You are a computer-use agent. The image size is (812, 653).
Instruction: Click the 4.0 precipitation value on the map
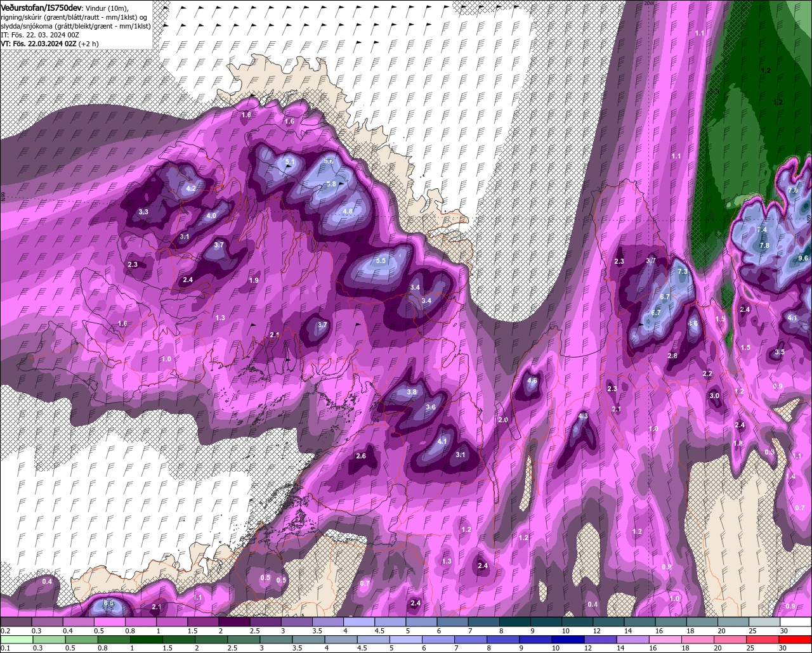tap(211, 216)
